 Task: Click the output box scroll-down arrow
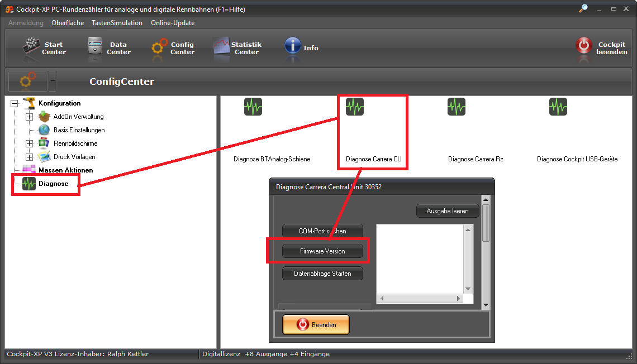point(468,289)
